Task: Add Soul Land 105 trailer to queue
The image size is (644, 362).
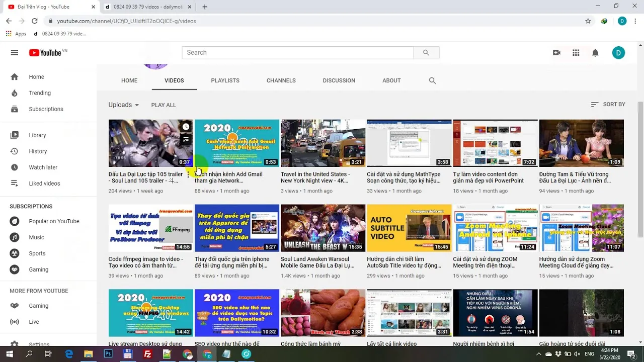Action: coord(186,139)
